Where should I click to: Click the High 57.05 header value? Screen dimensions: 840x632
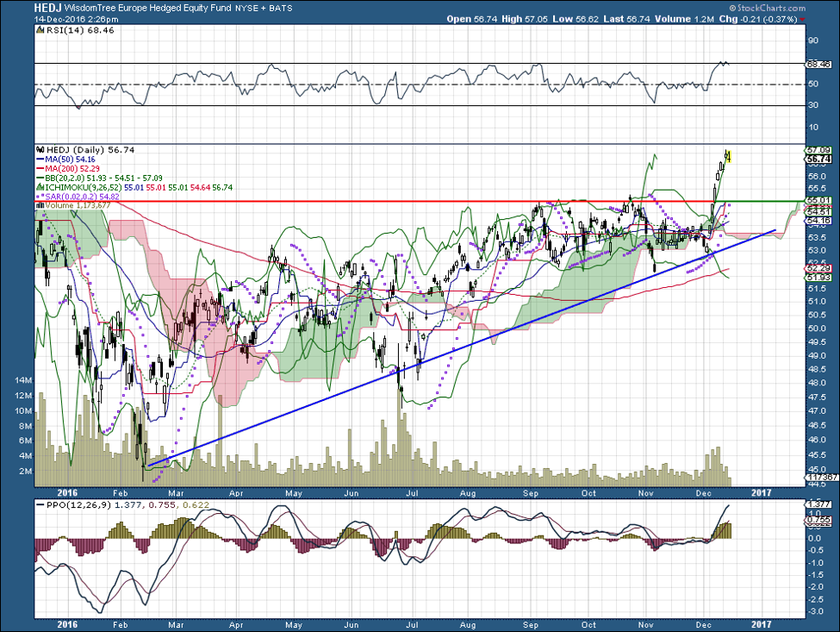[525, 19]
